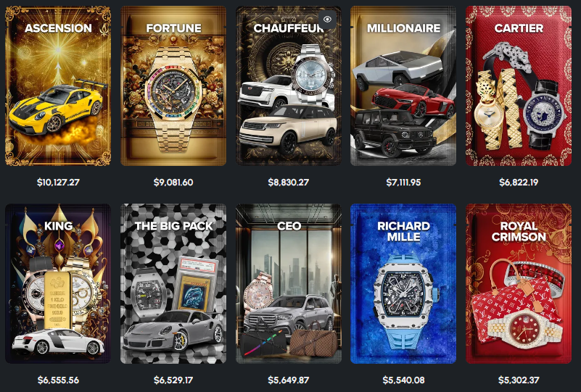Select the Chauffeur pack card
Image resolution: width=581 pixels, height=392 pixels.
[x=288, y=86]
